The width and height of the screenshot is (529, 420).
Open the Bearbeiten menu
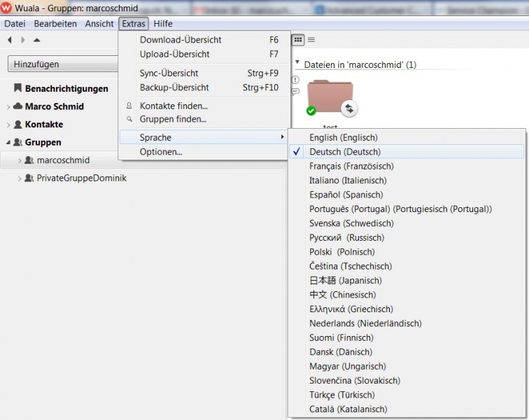(x=55, y=24)
